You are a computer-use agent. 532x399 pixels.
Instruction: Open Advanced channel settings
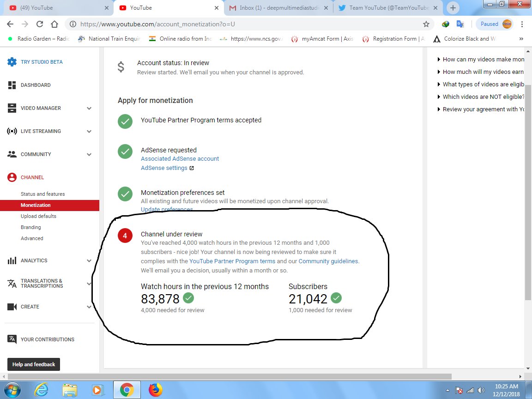pos(32,238)
